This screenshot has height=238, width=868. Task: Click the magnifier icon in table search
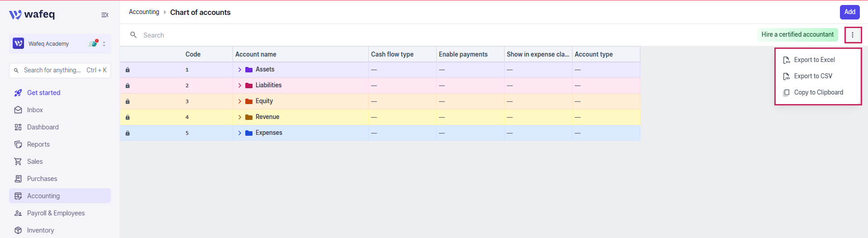click(134, 35)
